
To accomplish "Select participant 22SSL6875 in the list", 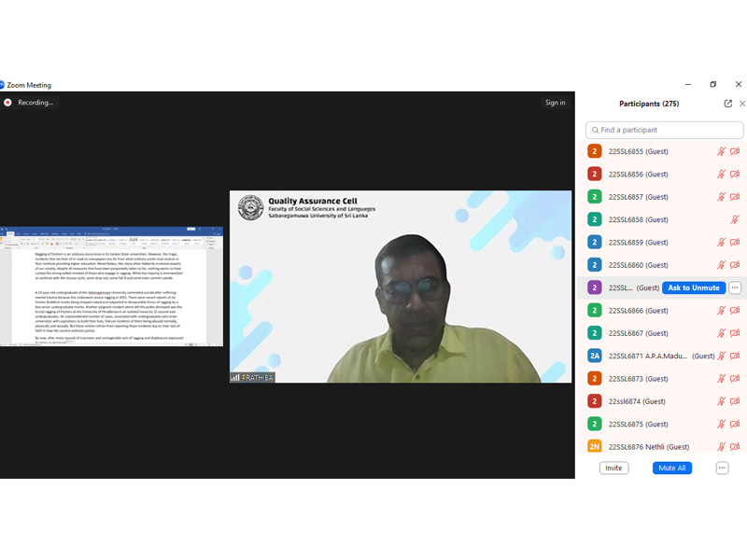I will click(x=639, y=425).
